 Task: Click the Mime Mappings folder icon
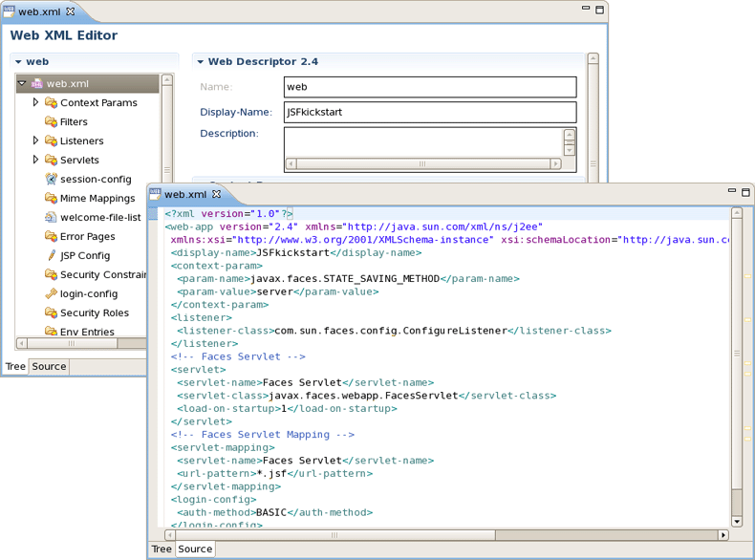[51, 198]
